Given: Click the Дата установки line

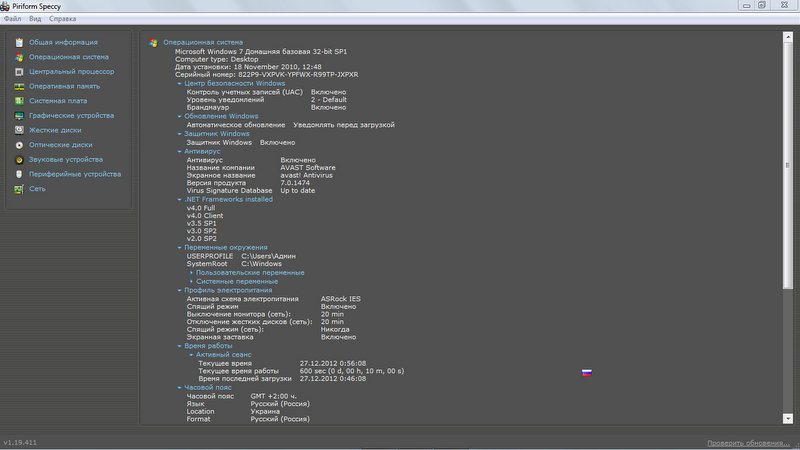Looking at the screenshot, I should pos(248,67).
